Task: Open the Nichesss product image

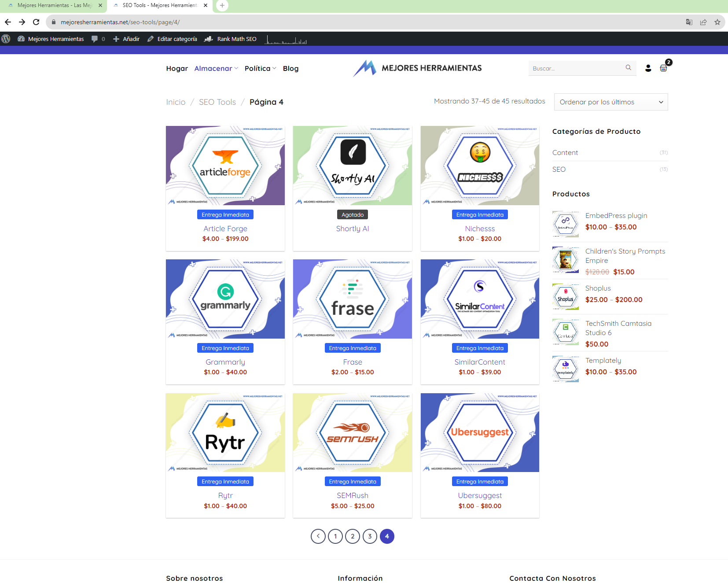Action: [480, 166]
